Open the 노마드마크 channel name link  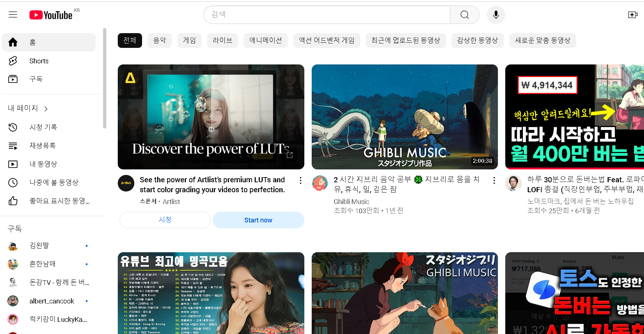click(x=580, y=201)
